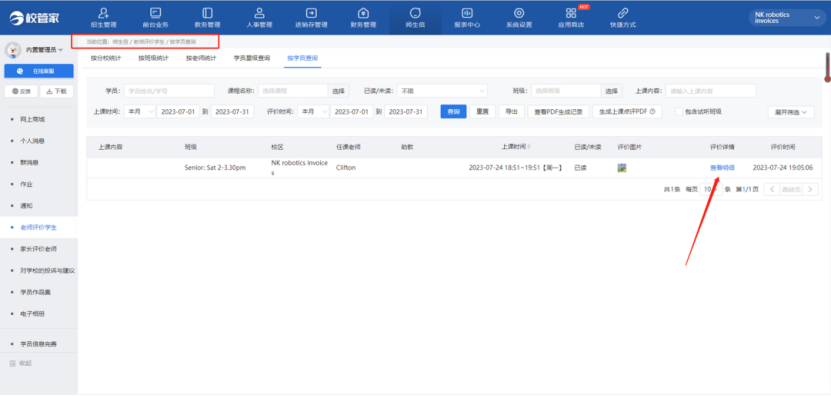Open the evaluation image thumbnail in the row
Viewport: 831px width, 396px height.
click(x=622, y=168)
